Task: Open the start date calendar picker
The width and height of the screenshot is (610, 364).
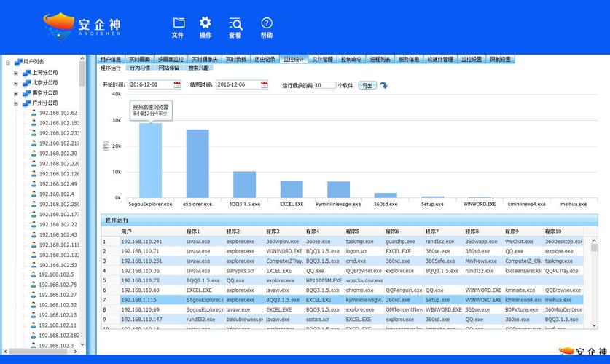Action: point(177,84)
